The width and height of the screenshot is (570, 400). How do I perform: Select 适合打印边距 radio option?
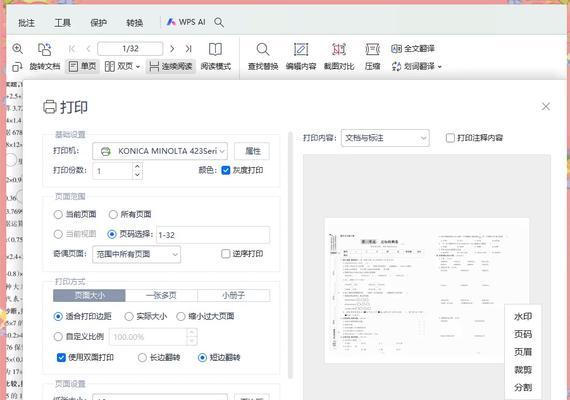58,316
